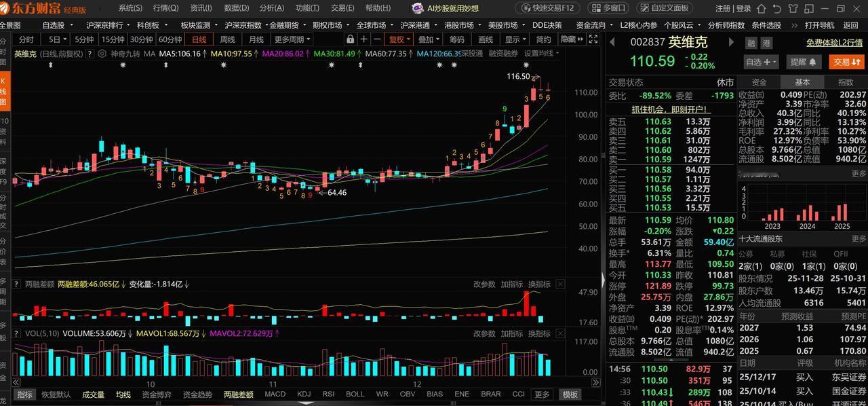Screen dimensions: 868x406
Task: Close the 两融差额 sub-chart panel
Action: 560,284
